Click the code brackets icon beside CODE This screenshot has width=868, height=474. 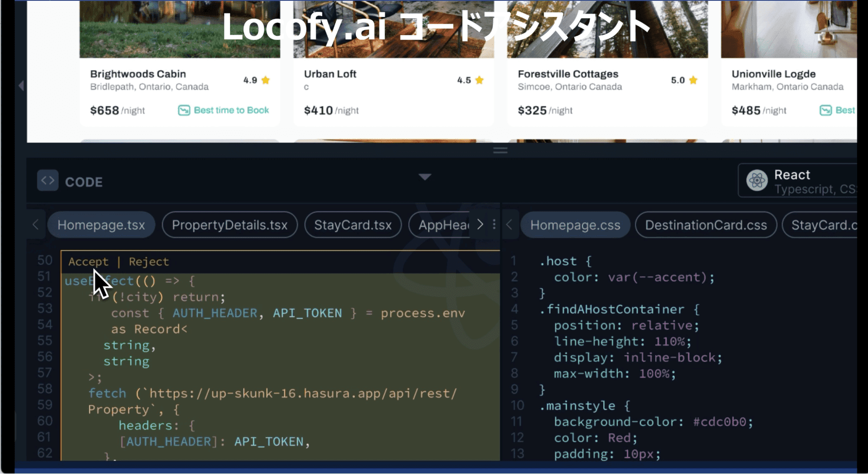point(47,181)
